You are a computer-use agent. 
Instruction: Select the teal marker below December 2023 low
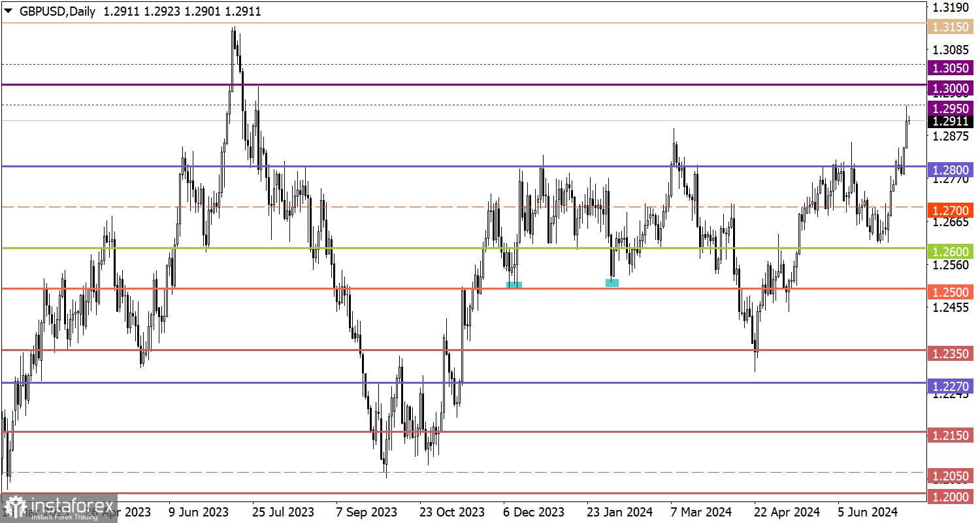[x=514, y=285]
